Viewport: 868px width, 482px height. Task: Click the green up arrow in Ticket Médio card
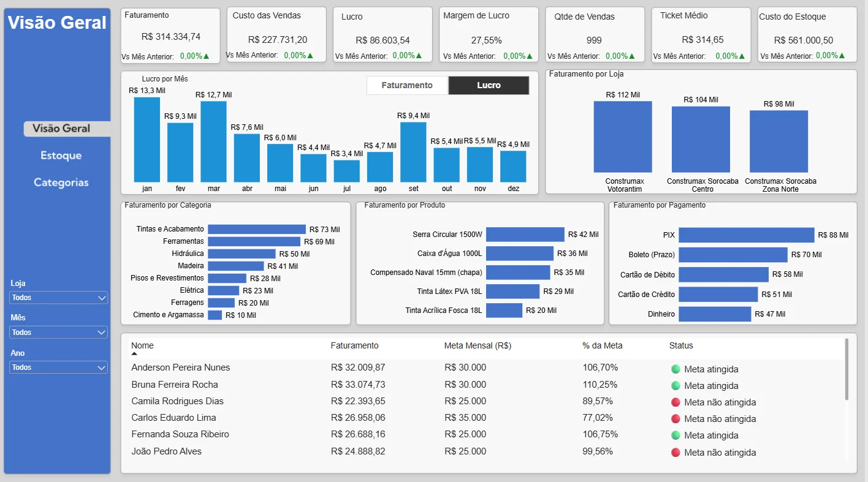742,56
